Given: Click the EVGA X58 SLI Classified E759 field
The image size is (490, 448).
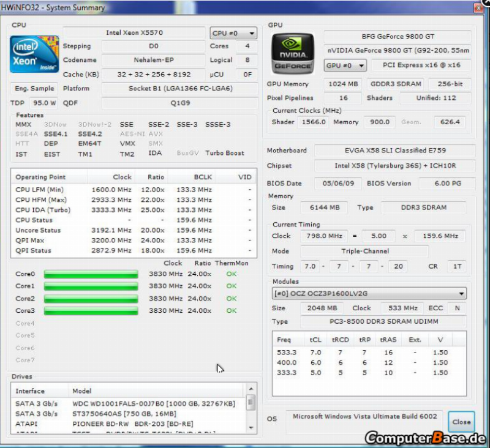Looking at the screenshot, I should pos(395,151).
